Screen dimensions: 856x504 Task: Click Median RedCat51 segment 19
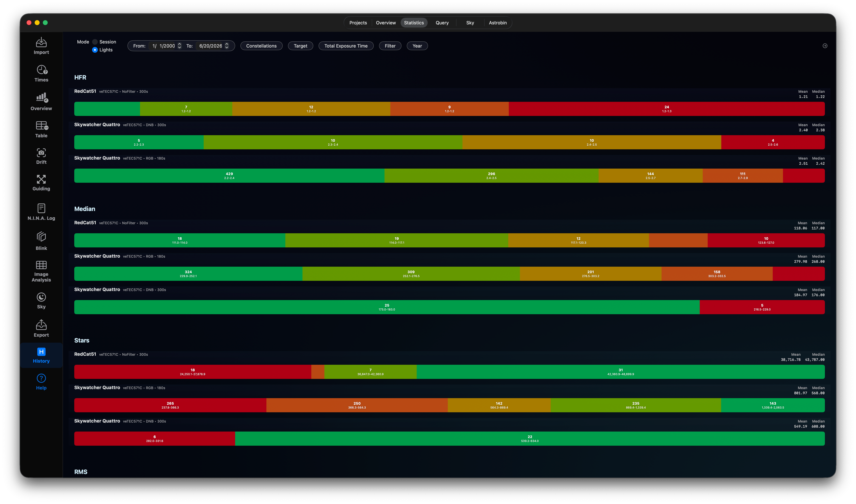[x=396, y=240]
